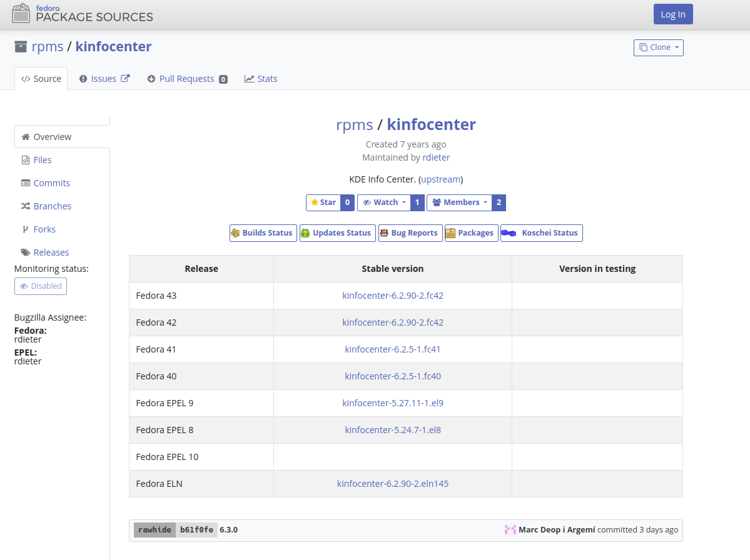Open the maintainer rdieter profile link
The image size is (750, 560).
(x=436, y=157)
